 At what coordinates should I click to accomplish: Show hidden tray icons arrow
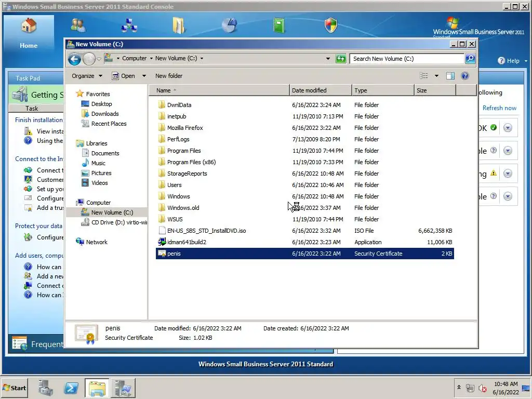coord(459,388)
